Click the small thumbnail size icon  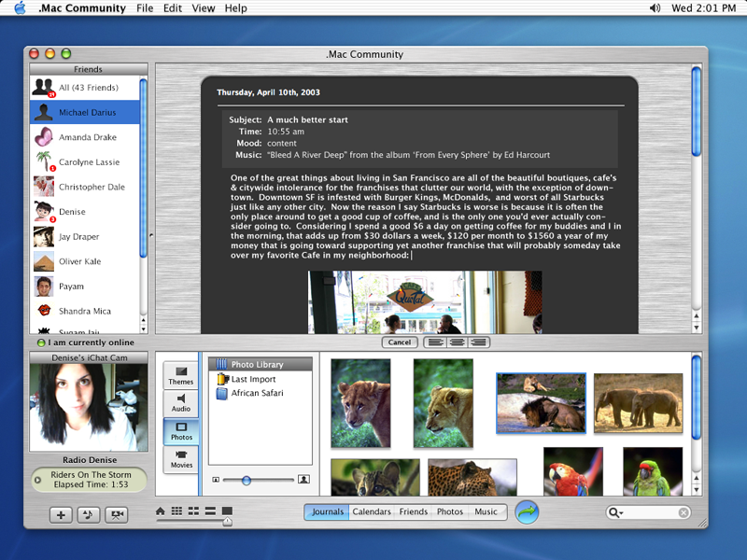pos(216,480)
